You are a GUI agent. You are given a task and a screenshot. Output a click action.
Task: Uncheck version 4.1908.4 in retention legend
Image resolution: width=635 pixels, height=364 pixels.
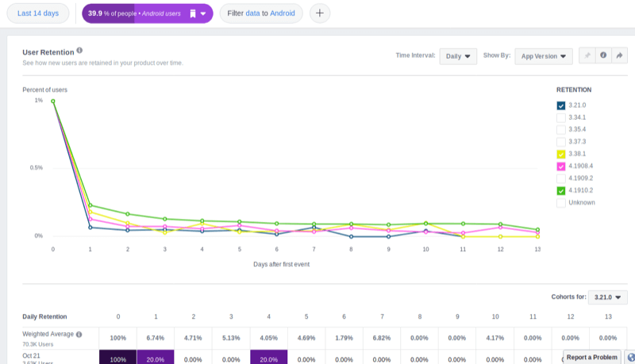pyautogui.click(x=561, y=167)
